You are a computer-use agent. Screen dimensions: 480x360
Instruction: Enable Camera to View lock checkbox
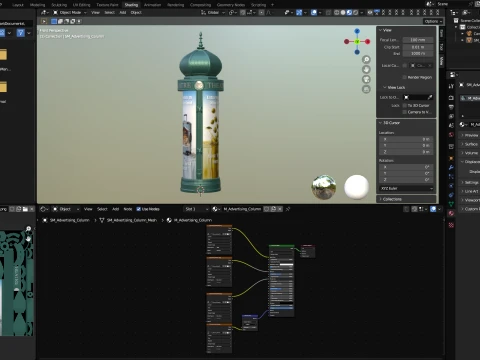point(405,112)
